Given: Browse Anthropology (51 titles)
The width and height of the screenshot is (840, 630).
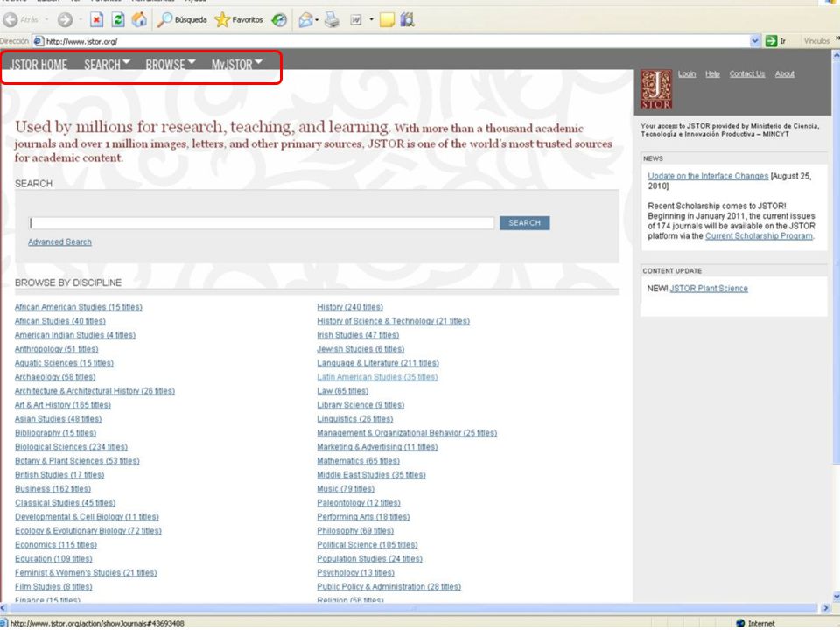Looking at the screenshot, I should pos(56,349).
